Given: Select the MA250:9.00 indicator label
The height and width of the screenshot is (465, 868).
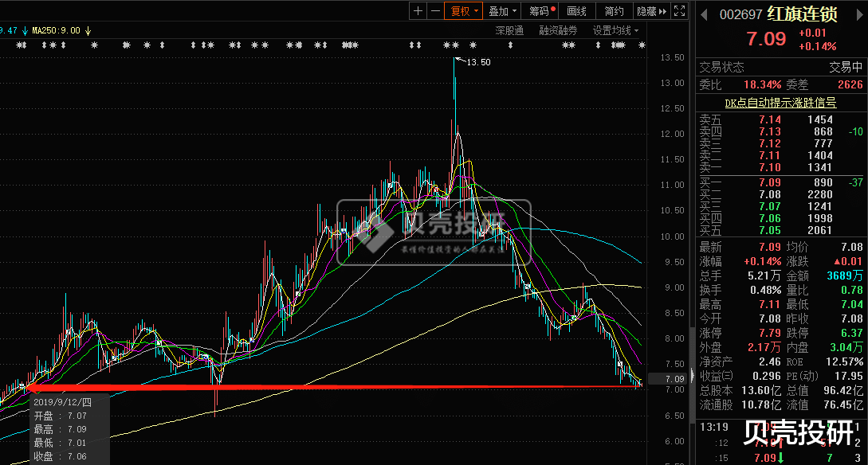Looking at the screenshot, I should [x=56, y=30].
